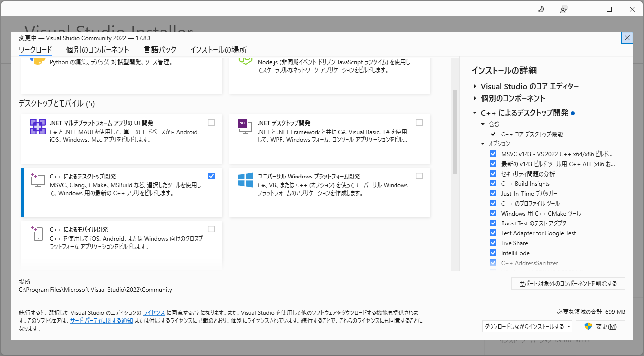Switch to インストールの場所 tab
This screenshot has width=644, height=356.
click(218, 50)
